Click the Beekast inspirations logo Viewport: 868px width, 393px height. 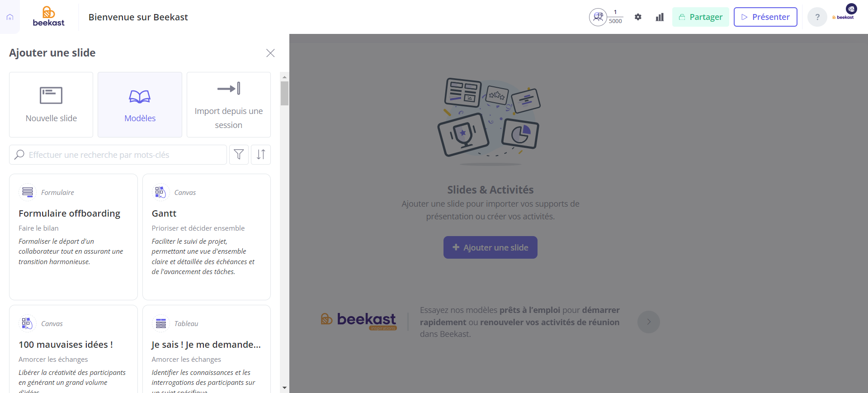359,321
